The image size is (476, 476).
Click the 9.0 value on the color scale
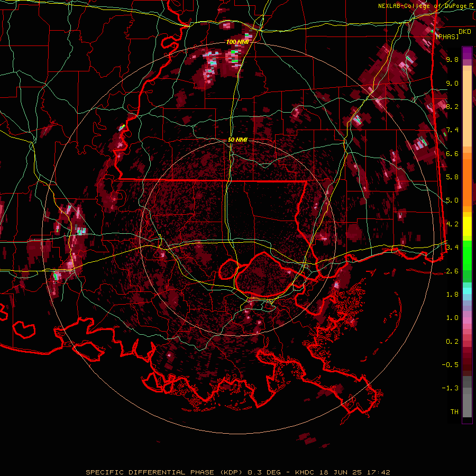click(x=452, y=84)
